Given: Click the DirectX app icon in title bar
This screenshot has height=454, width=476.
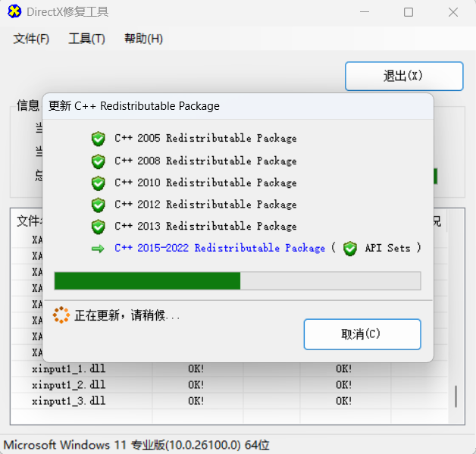Looking at the screenshot, I should (x=14, y=11).
